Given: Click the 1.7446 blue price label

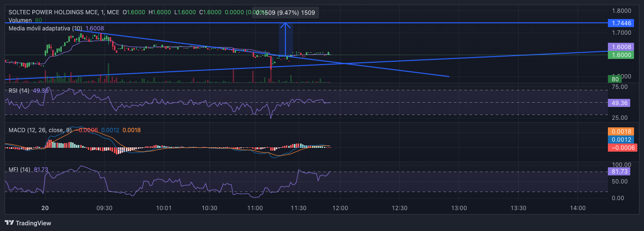Looking at the screenshot, I should point(621,23).
